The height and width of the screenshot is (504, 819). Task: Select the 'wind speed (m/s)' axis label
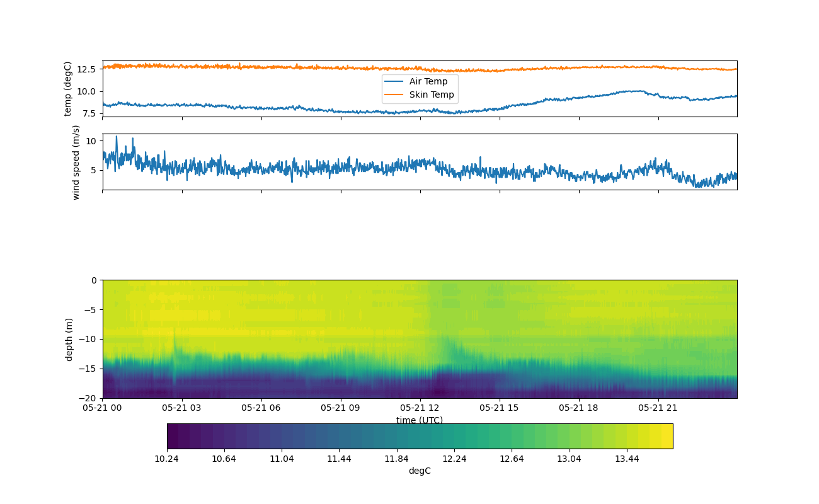pos(76,162)
